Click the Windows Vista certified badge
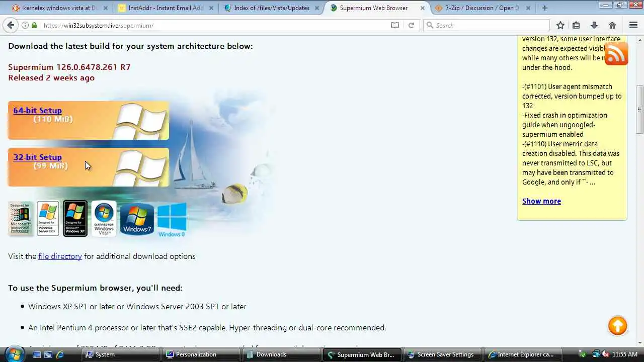644x362 pixels. (x=104, y=219)
